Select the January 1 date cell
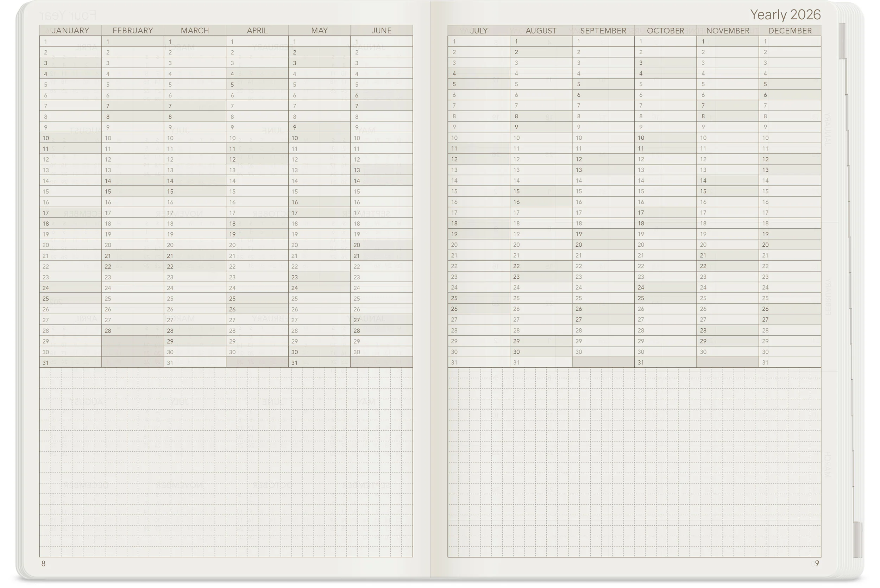 70,42
